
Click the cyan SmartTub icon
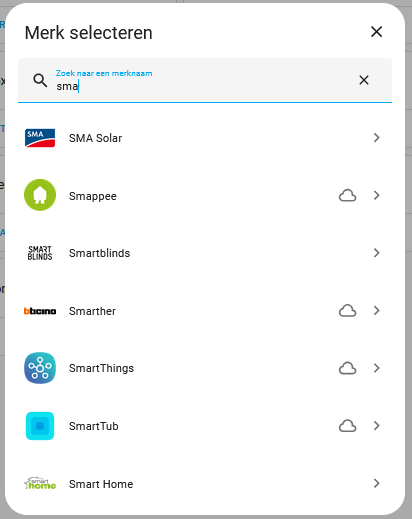40,426
